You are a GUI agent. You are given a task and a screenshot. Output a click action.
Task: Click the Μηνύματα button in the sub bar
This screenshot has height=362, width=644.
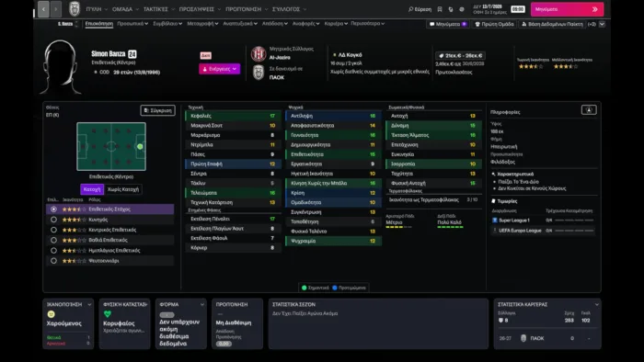coord(448,24)
